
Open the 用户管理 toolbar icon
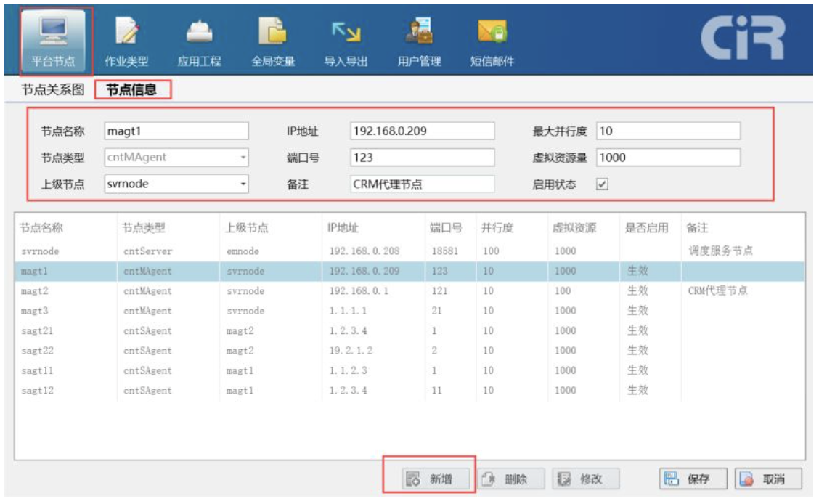[x=419, y=41]
